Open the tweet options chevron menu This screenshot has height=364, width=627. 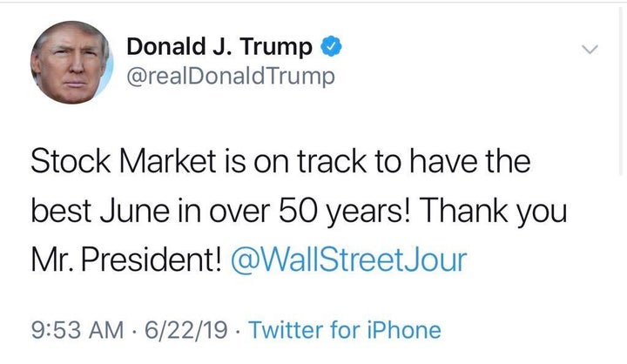[x=590, y=49]
